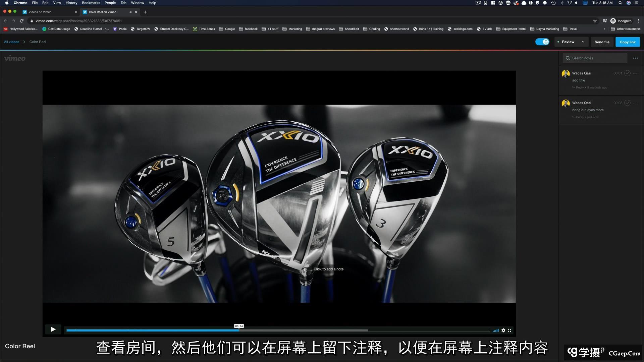Viewport: 644px width, 362px height.
Task: Click the Copy link button
Action: click(x=627, y=42)
